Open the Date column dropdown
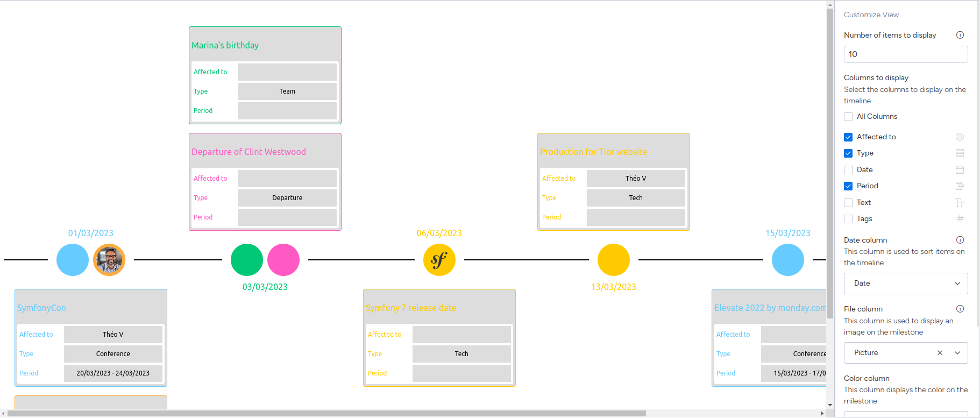The height and width of the screenshot is (418, 980). pos(905,284)
